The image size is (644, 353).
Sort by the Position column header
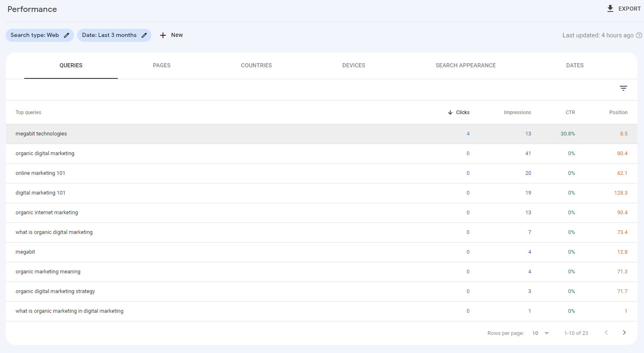[618, 112]
